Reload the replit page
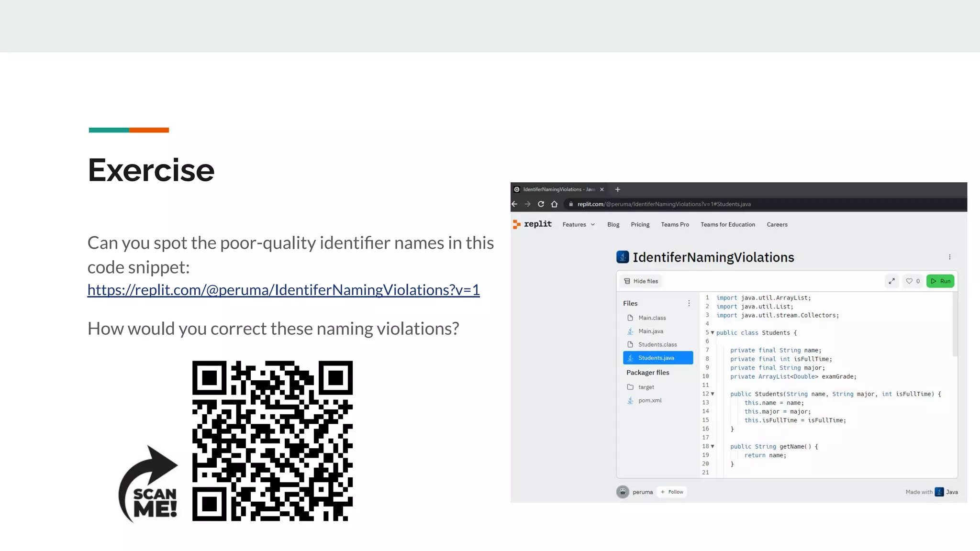 click(541, 204)
